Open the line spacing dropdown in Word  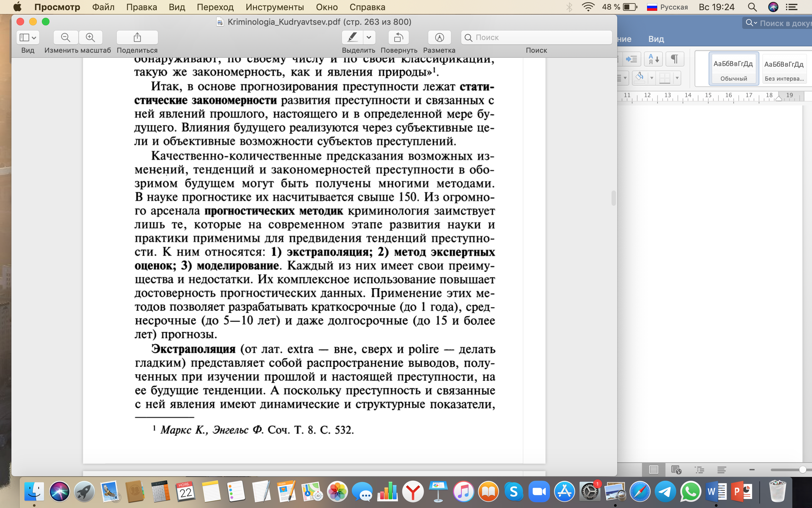pos(625,78)
